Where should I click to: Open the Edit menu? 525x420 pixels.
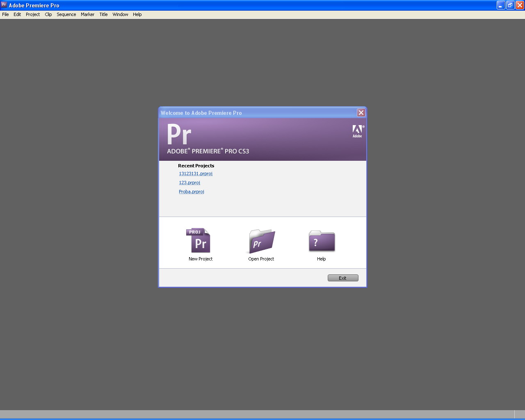tap(17, 14)
